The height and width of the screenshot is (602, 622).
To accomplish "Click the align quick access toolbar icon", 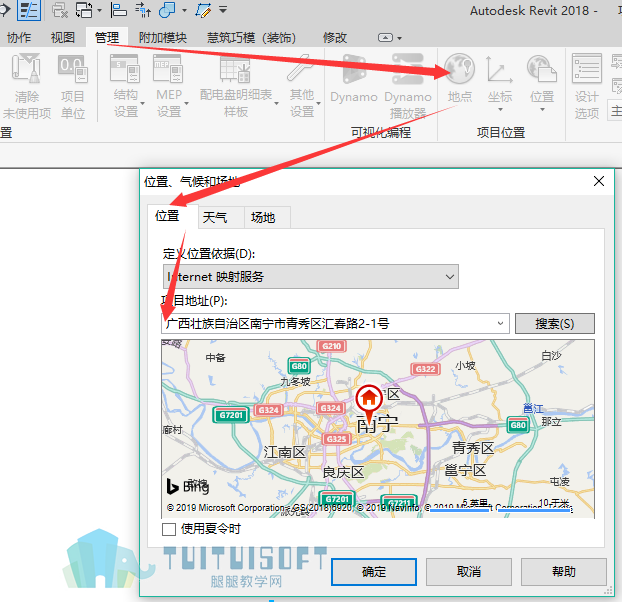I will (x=118, y=10).
